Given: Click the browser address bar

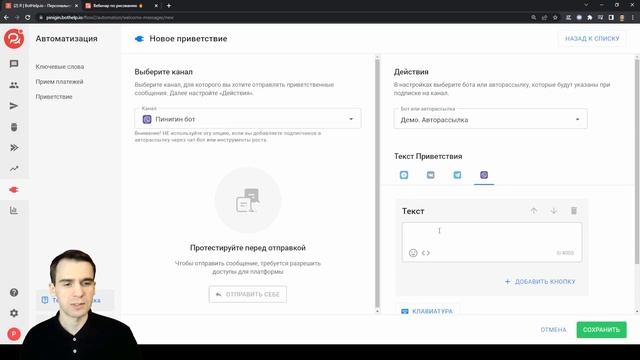Looking at the screenshot, I should point(282,18).
